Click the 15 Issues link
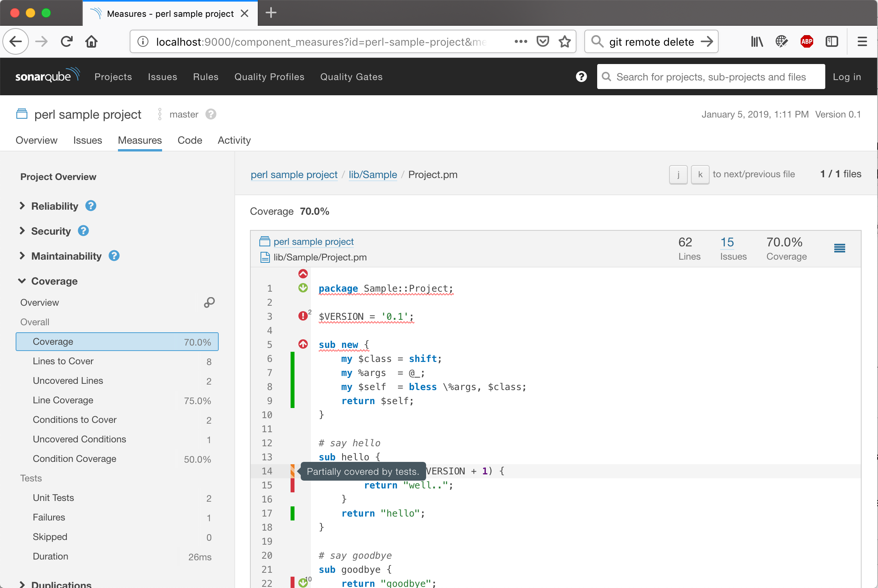This screenshot has width=878, height=588. [x=727, y=242]
